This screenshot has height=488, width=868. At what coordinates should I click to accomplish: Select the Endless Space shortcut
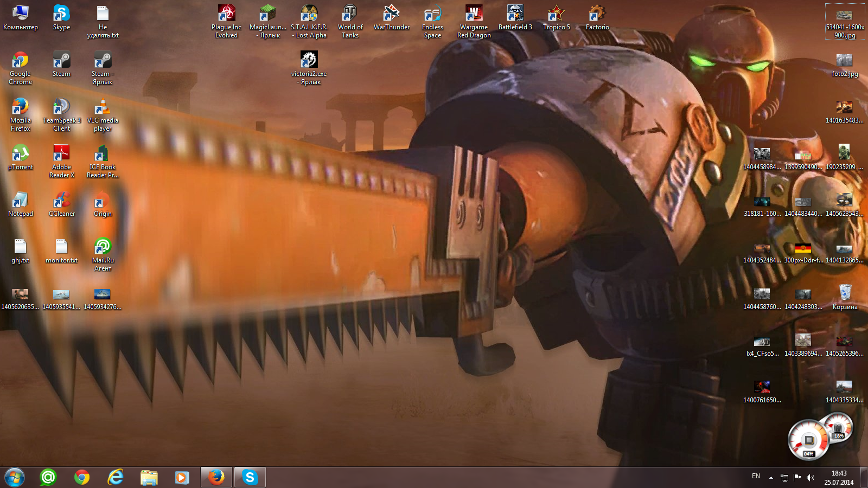432,22
